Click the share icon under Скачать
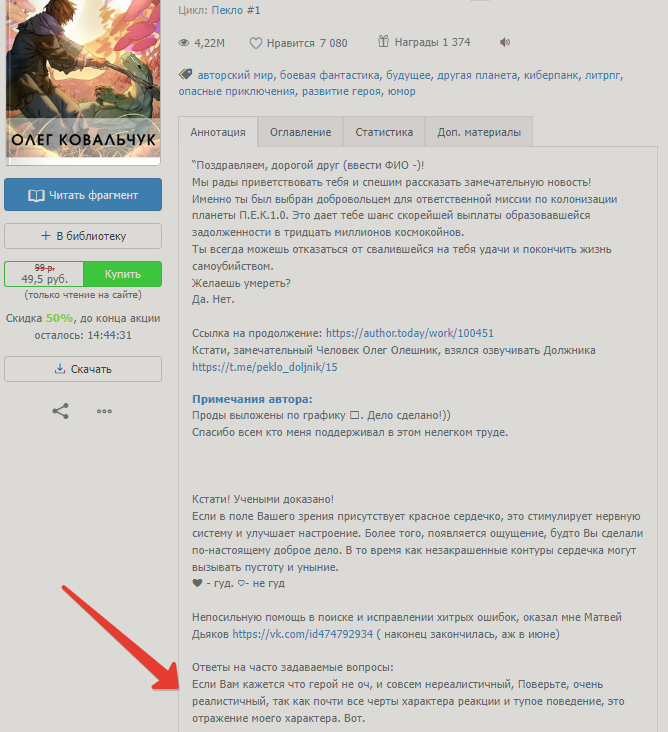 61,411
